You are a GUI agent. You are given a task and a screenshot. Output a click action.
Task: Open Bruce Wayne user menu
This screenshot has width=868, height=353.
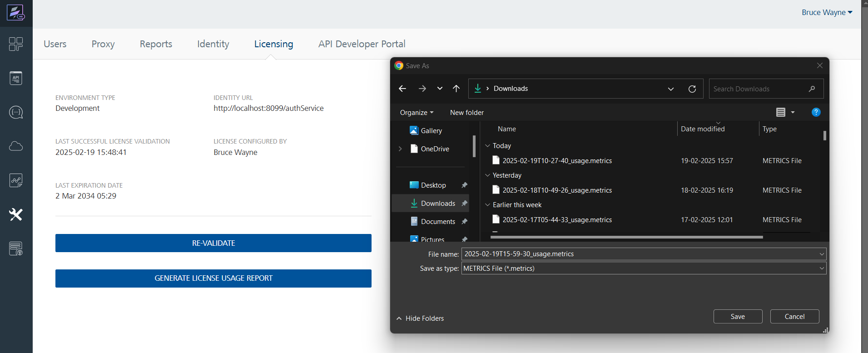coord(827,13)
